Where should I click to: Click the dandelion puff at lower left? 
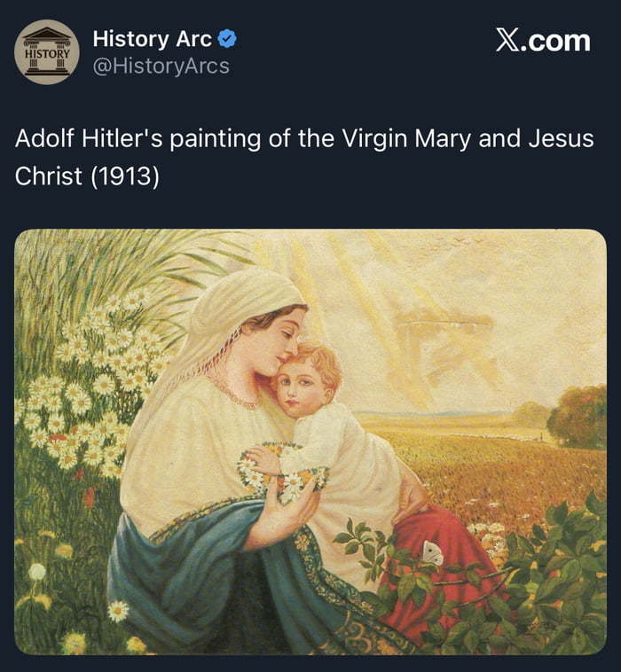pos(36,572)
